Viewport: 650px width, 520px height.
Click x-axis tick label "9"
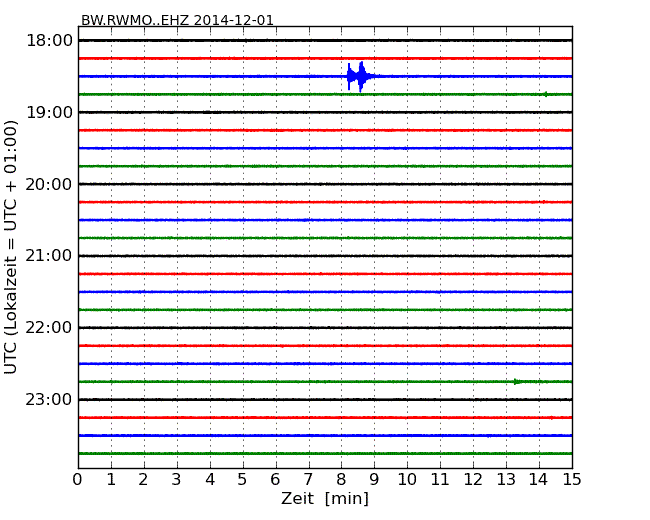pyautogui.click(x=374, y=480)
